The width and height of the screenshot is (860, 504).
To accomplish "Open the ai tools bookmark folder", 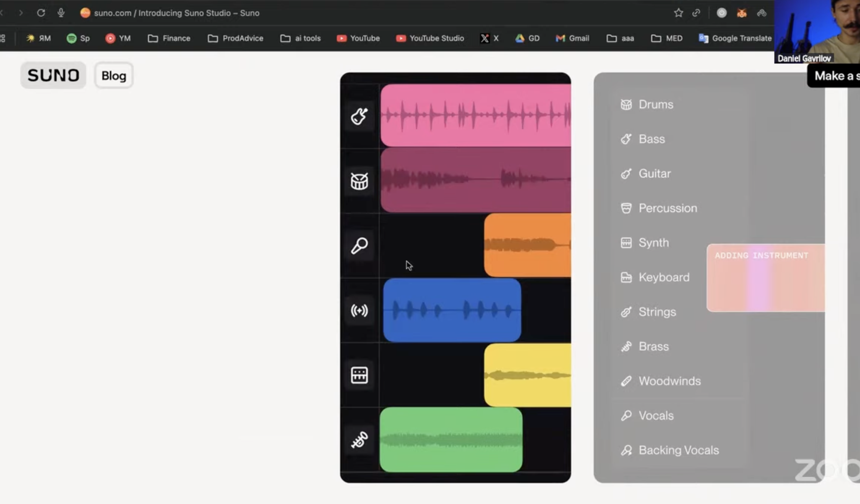I will click(300, 38).
